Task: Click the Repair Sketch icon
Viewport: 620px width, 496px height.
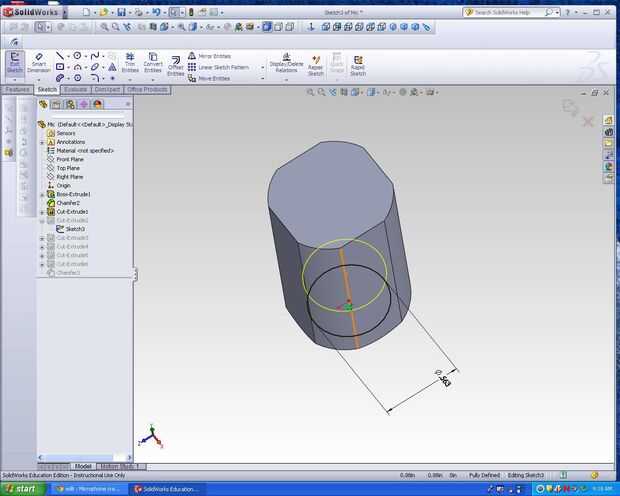Action: (x=317, y=65)
